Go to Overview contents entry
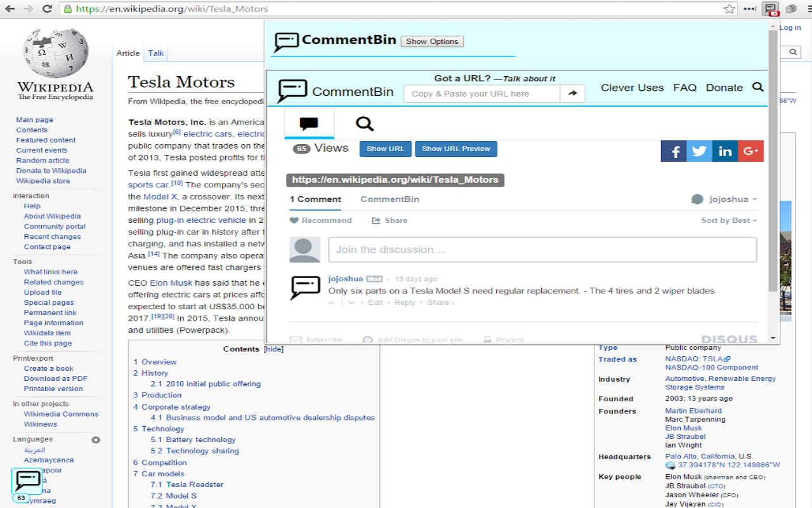This screenshot has height=508, width=812. click(155, 362)
